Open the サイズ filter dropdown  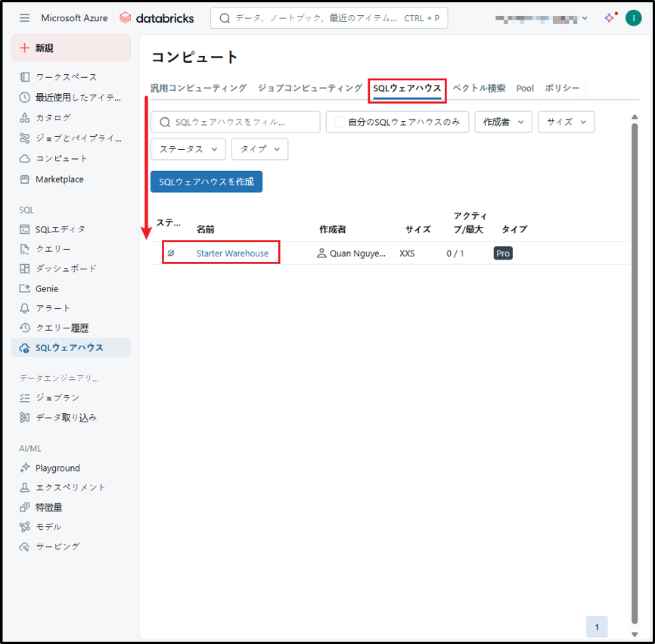pyautogui.click(x=566, y=122)
